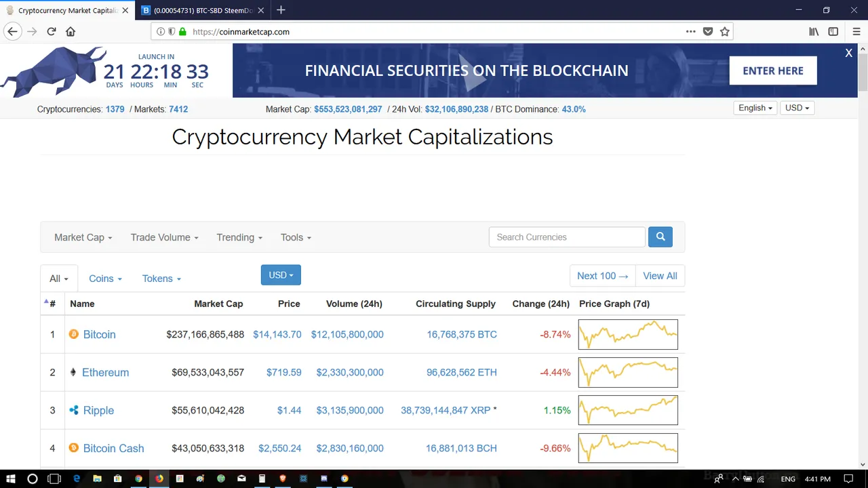Sort by Market Cap column header
The height and width of the screenshot is (488, 868).
pyautogui.click(x=218, y=304)
